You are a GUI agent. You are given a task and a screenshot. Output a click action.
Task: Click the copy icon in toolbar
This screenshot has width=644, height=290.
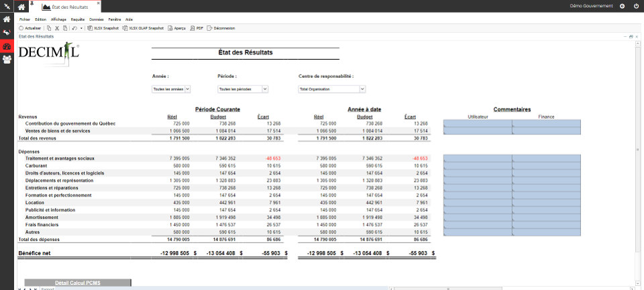tap(49, 28)
